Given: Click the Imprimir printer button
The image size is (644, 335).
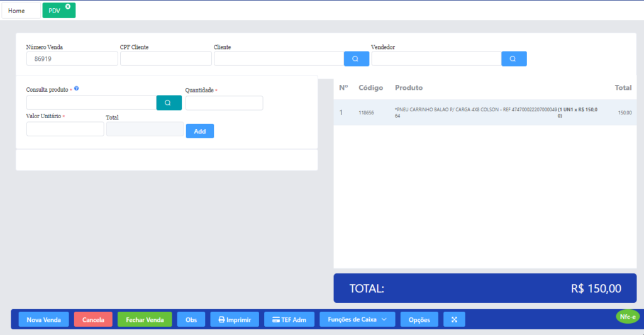Looking at the screenshot, I should point(234,319).
